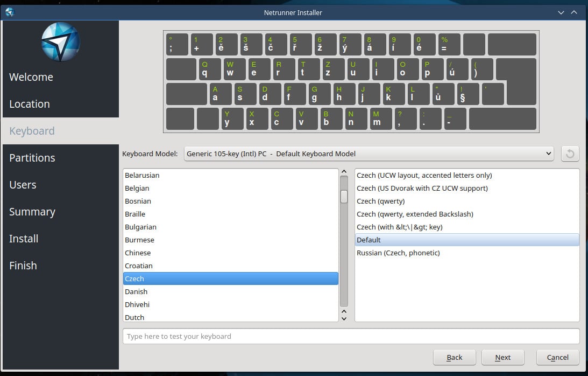Click the § key on keyboard preview
The image size is (588, 376).
coord(468,94)
